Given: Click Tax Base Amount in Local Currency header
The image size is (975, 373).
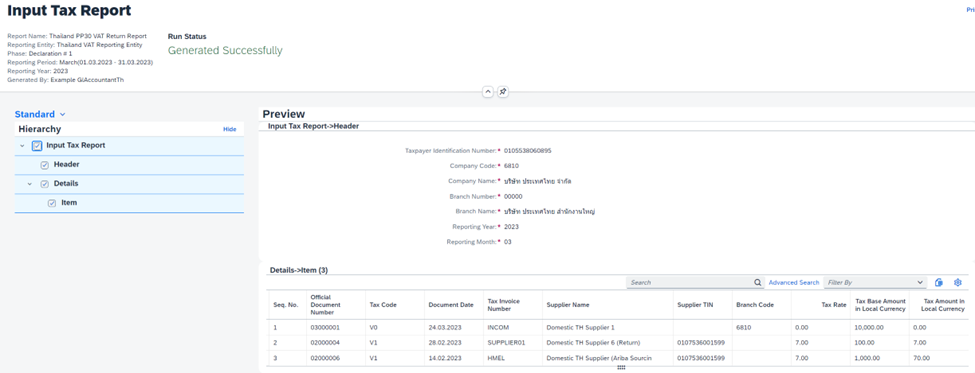Looking at the screenshot, I should (880, 305).
